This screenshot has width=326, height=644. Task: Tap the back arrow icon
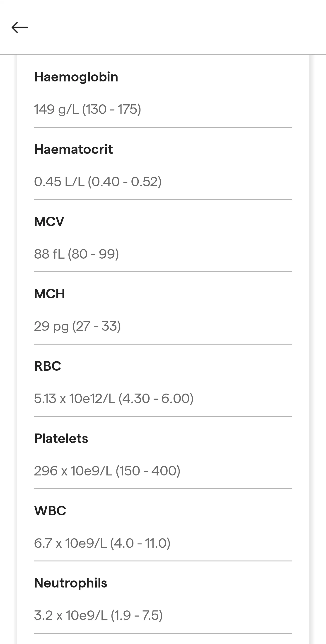pyautogui.click(x=20, y=27)
